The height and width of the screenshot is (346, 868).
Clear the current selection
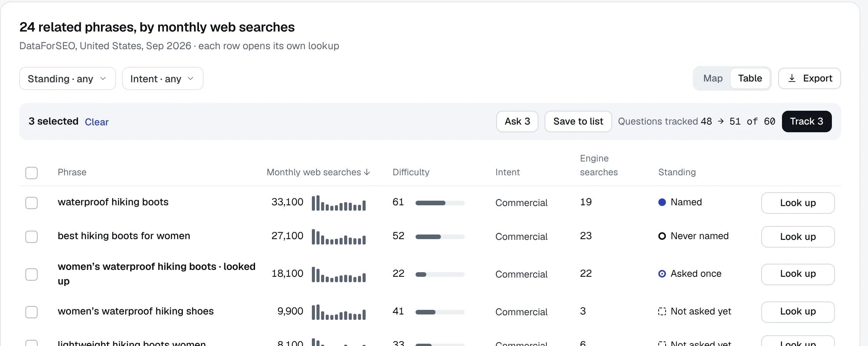click(x=97, y=122)
